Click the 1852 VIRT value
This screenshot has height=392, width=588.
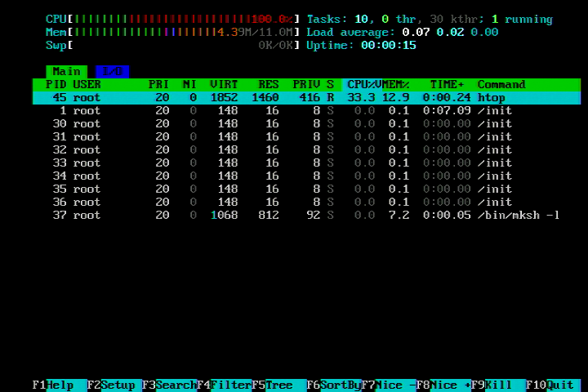(x=224, y=97)
